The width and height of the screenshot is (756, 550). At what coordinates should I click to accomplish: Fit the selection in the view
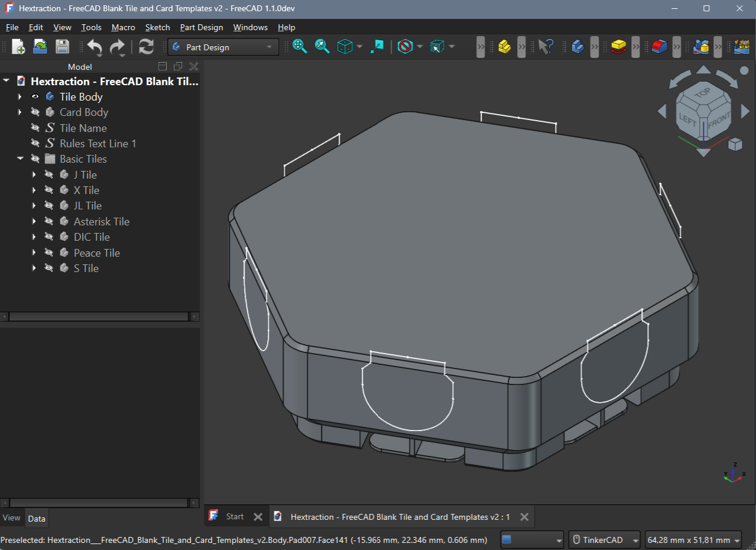pos(322,47)
